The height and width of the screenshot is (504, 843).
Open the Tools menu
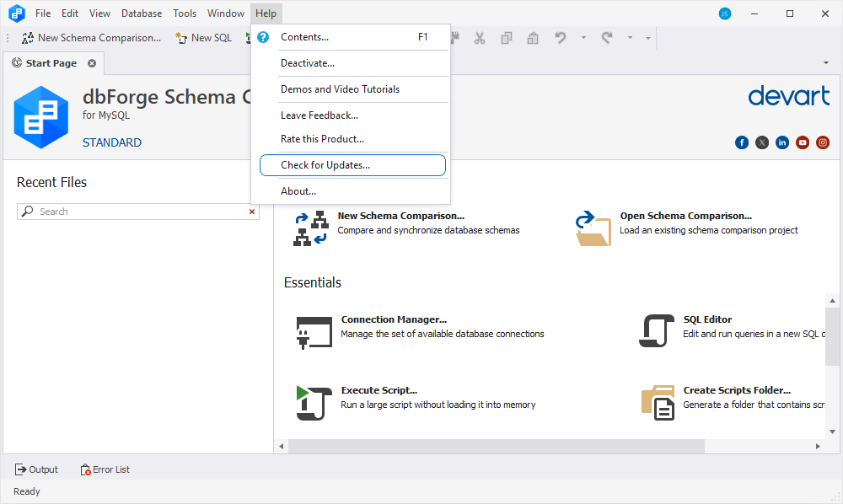click(x=185, y=13)
